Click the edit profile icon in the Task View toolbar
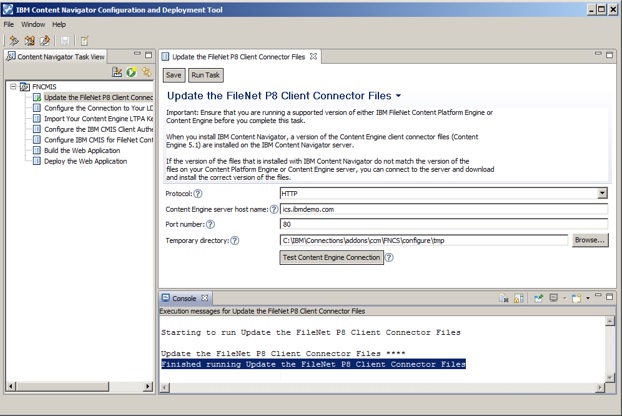 (117, 72)
